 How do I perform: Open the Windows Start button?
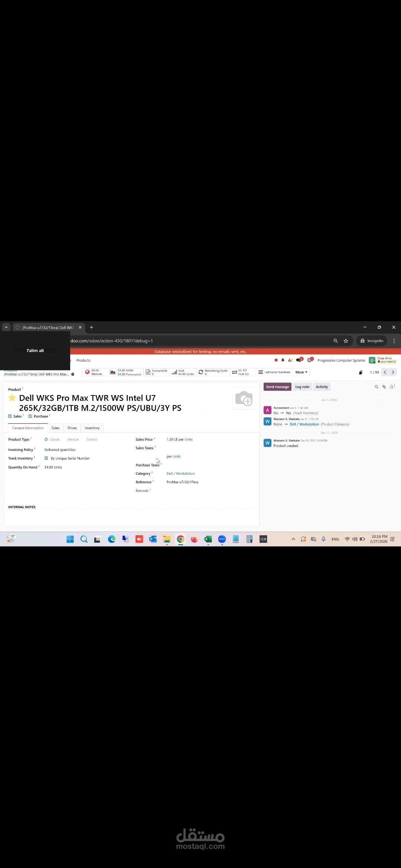[70, 539]
